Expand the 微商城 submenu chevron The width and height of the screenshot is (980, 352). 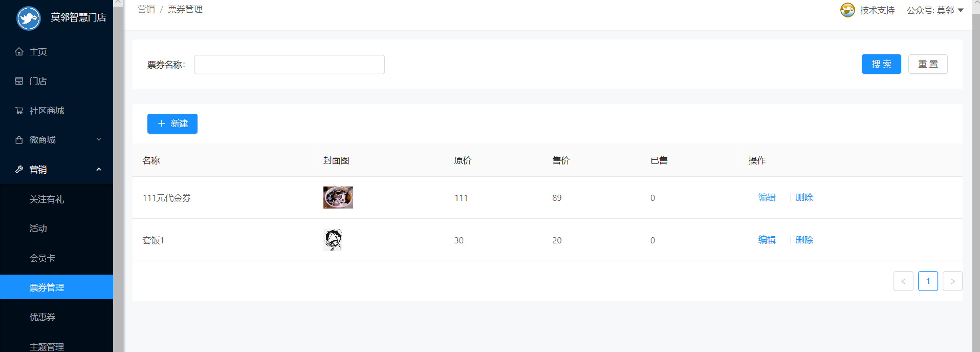click(x=99, y=140)
